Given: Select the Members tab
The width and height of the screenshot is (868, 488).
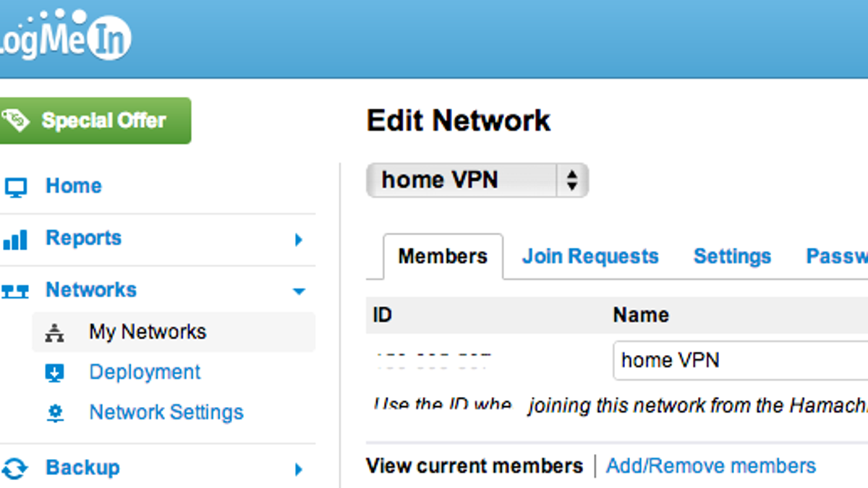Looking at the screenshot, I should point(443,257).
